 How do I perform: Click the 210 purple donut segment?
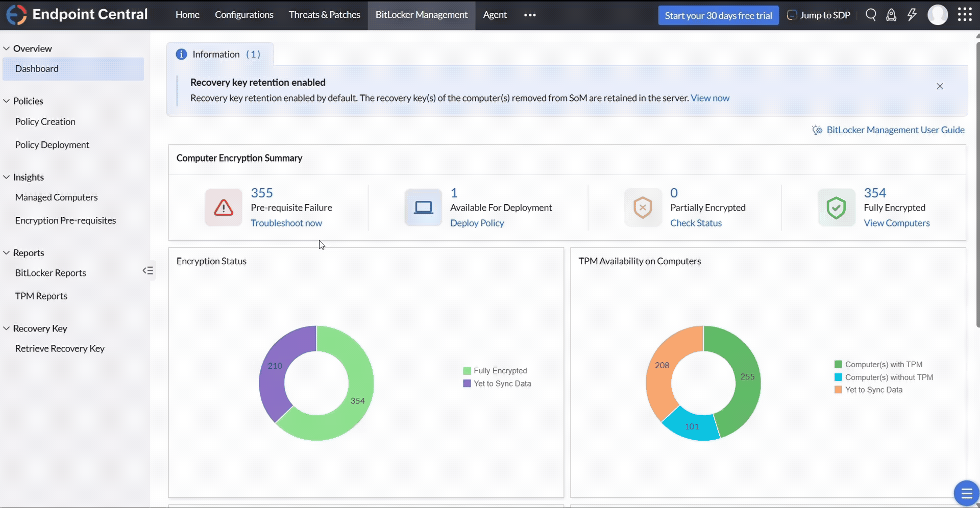275,366
